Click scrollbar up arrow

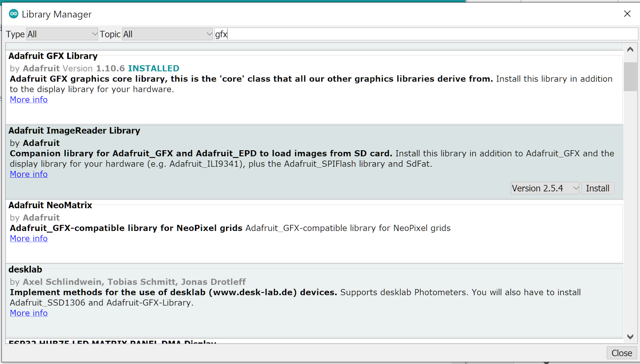(x=630, y=50)
